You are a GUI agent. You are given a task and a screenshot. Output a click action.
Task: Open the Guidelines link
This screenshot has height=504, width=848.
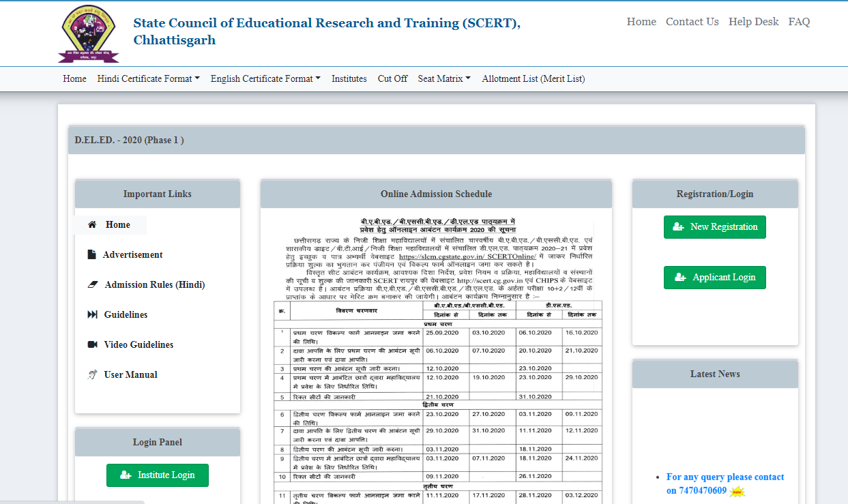(x=126, y=314)
